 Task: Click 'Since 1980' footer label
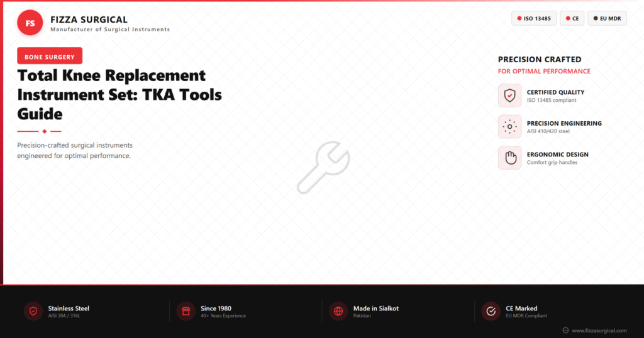(216, 308)
